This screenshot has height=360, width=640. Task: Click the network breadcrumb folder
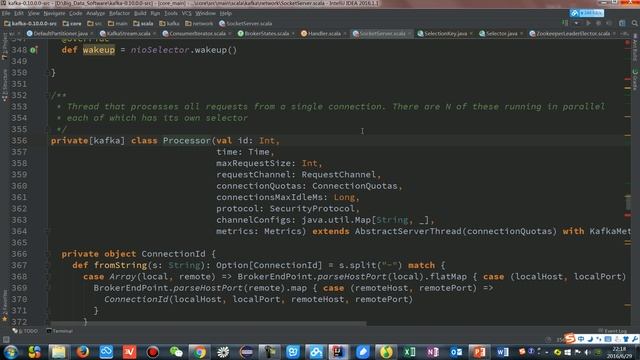pyautogui.click(x=199, y=24)
